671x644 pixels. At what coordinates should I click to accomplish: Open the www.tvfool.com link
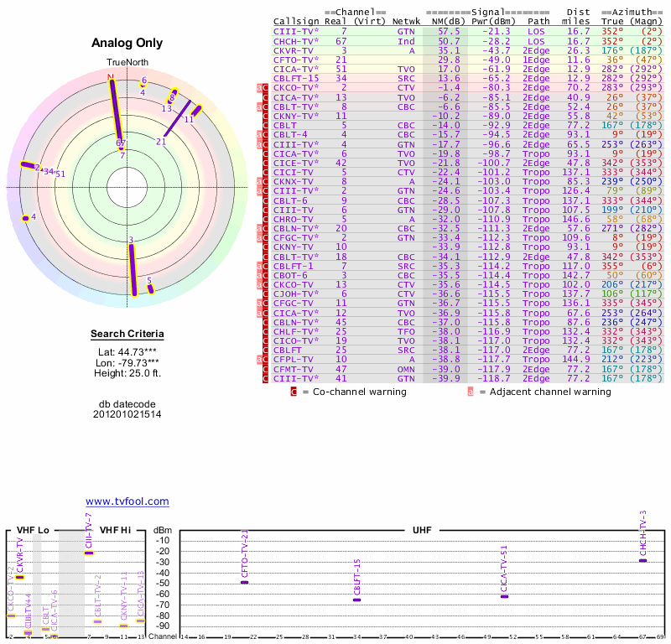point(127,501)
